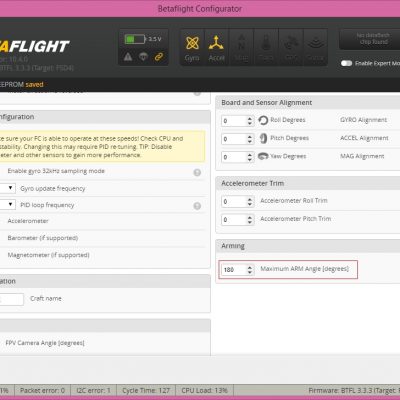This screenshot has width=400, height=400.
Task: Click the Roll Degrees rotation icon
Action: click(263, 120)
